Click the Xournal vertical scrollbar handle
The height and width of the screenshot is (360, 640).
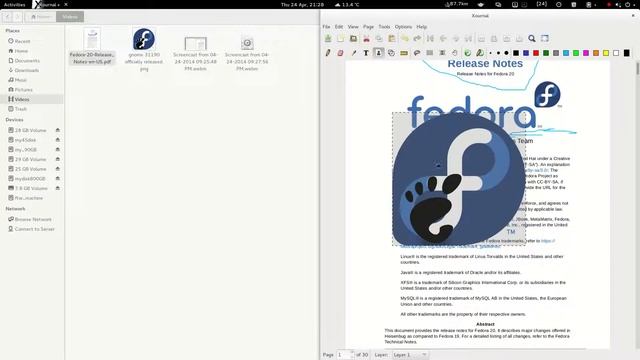tap(637, 68)
